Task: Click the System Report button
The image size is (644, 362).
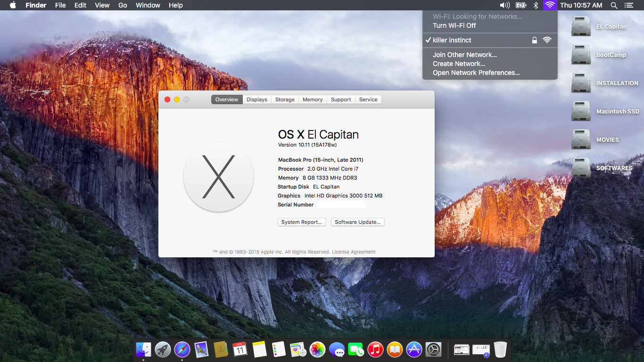Action: [302, 222]
